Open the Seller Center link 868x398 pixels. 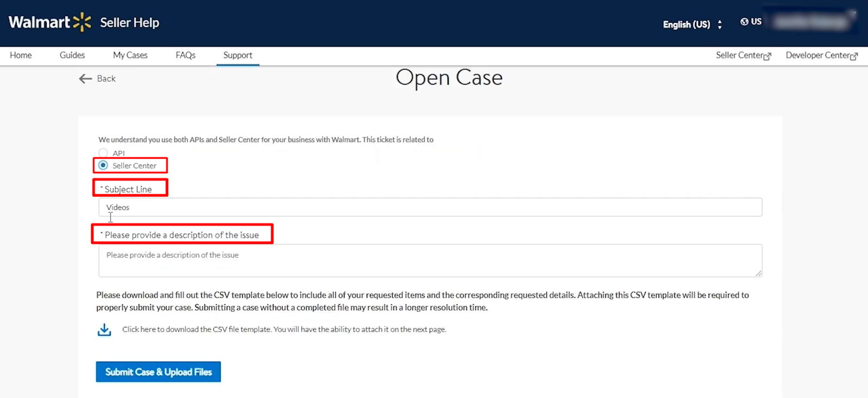739,55
